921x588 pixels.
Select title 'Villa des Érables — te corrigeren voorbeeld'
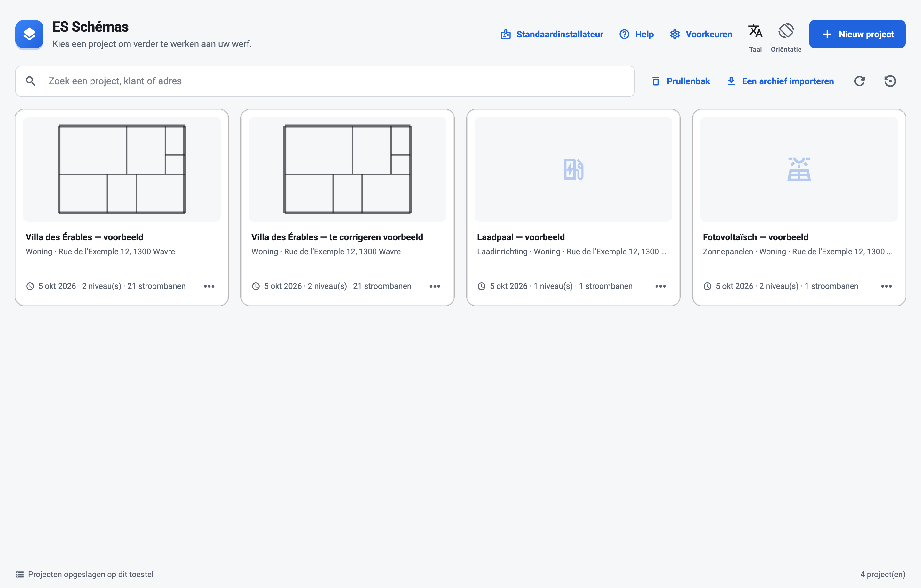(x=337, y=237)
